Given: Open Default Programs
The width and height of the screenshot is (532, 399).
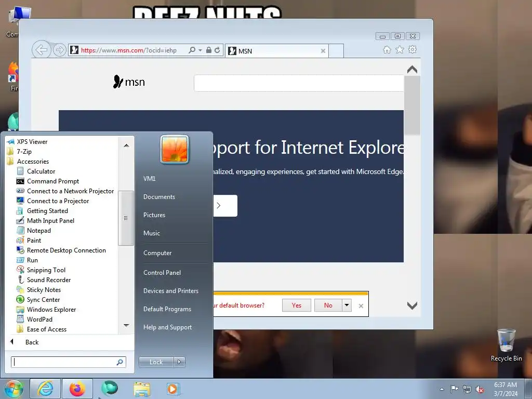Looking at the screenshot, I should [x=167, y=309].
